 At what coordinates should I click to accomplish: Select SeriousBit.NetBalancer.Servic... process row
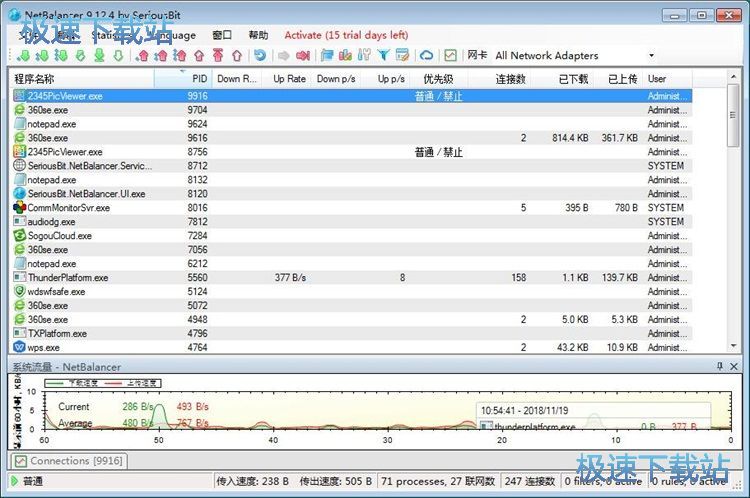[x=352, y=166]
